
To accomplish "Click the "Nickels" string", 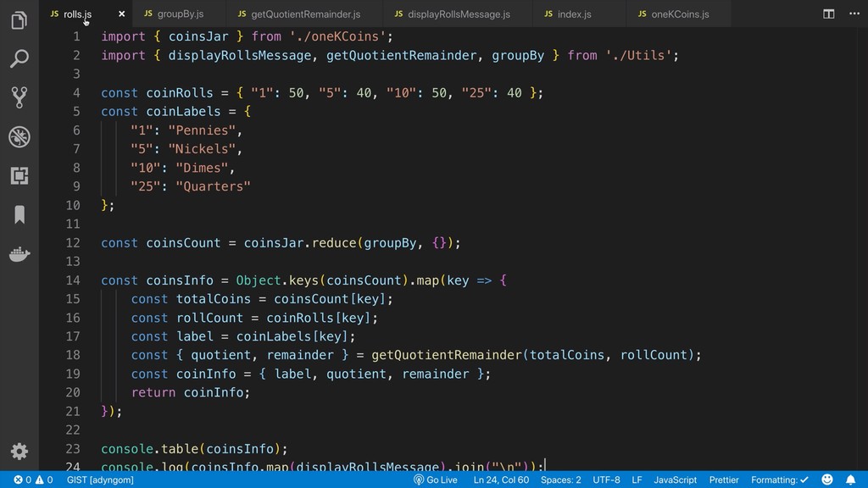I will (202, 149).
